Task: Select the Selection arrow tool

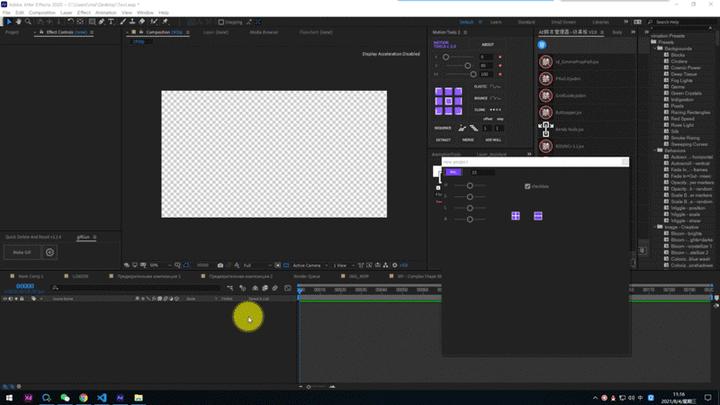Action: point(9,22)
